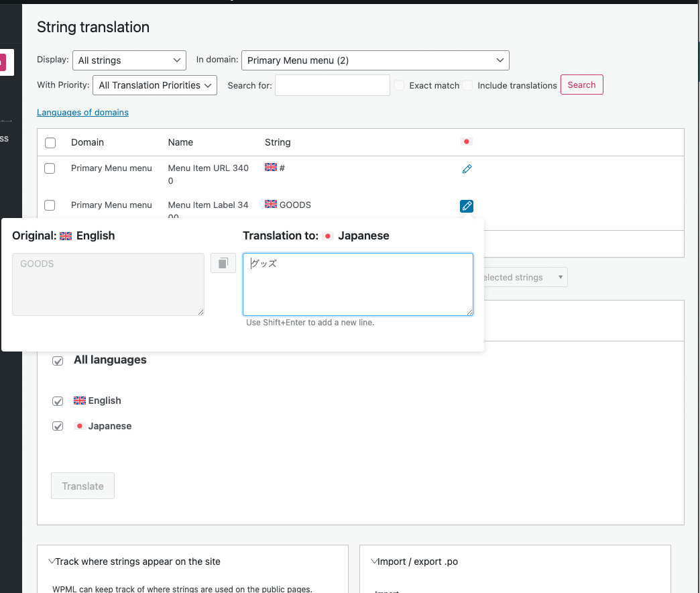Click the Search button
Screen dimensions: 700x593
[x=581, y=85]
